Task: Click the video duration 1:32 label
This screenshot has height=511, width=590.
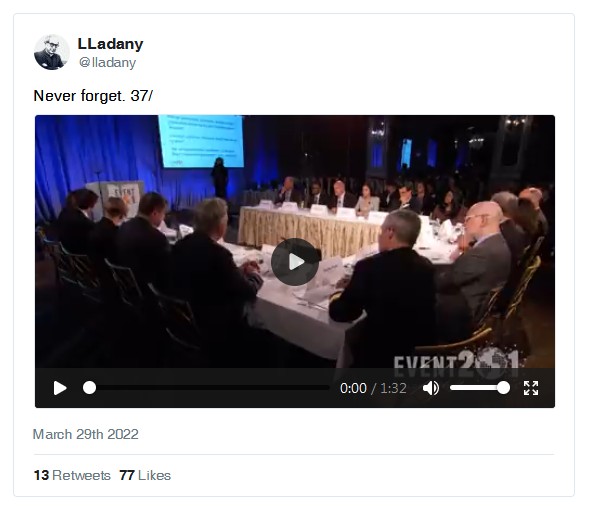Action: pos(393,388)
